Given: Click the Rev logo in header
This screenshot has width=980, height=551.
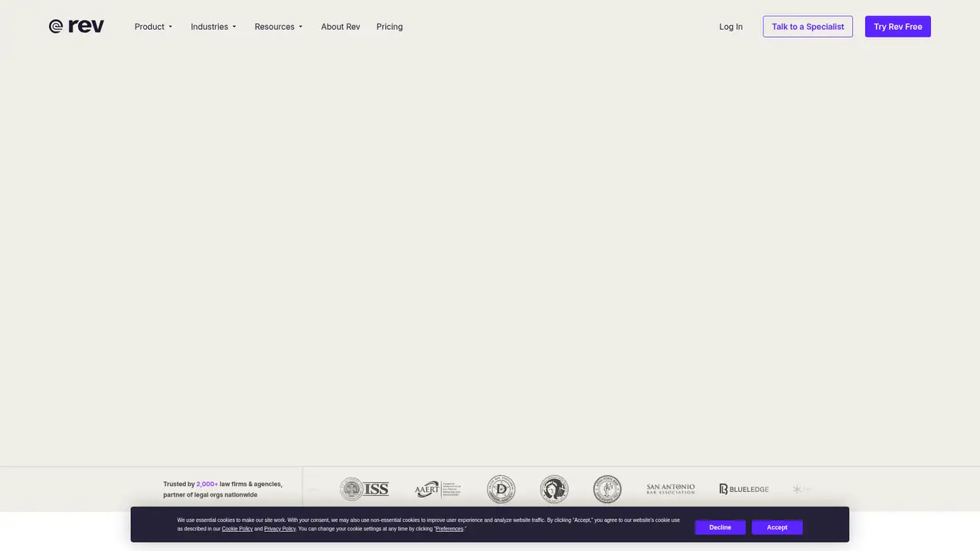Looking at the screenshot, I should [77, 26].
